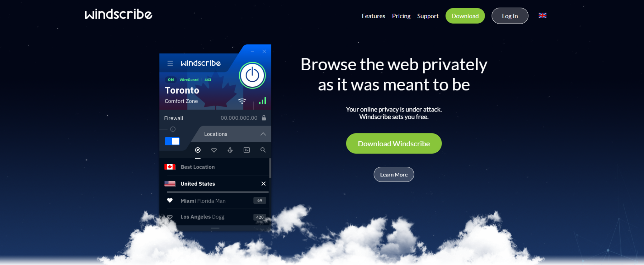
Task: Click the VPN power button
Action: click(x=252, y=75)
